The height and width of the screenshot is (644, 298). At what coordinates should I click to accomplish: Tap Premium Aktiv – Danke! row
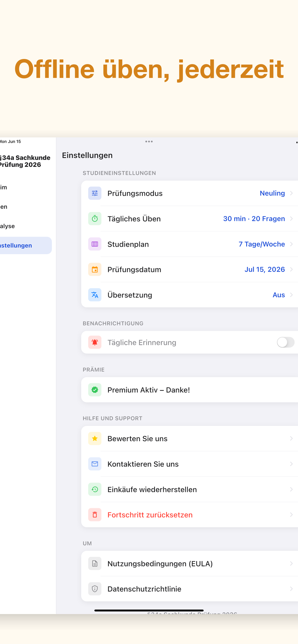[x=190, y=390]
